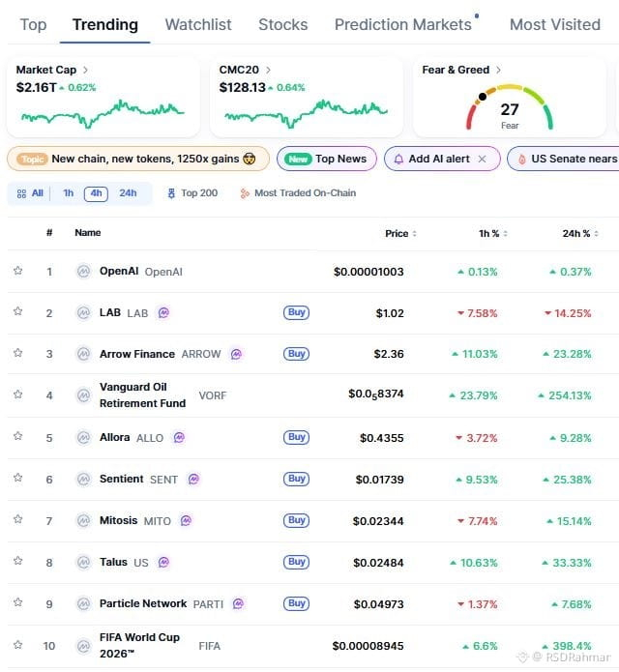Viewport: 619px width, 672px height.
Task: Click the Sentient coin logo icon
Action: click(83, 480)
